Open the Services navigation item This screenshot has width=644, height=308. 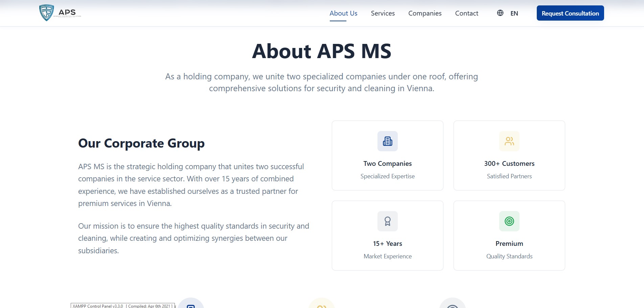click(x=383, y=13)
